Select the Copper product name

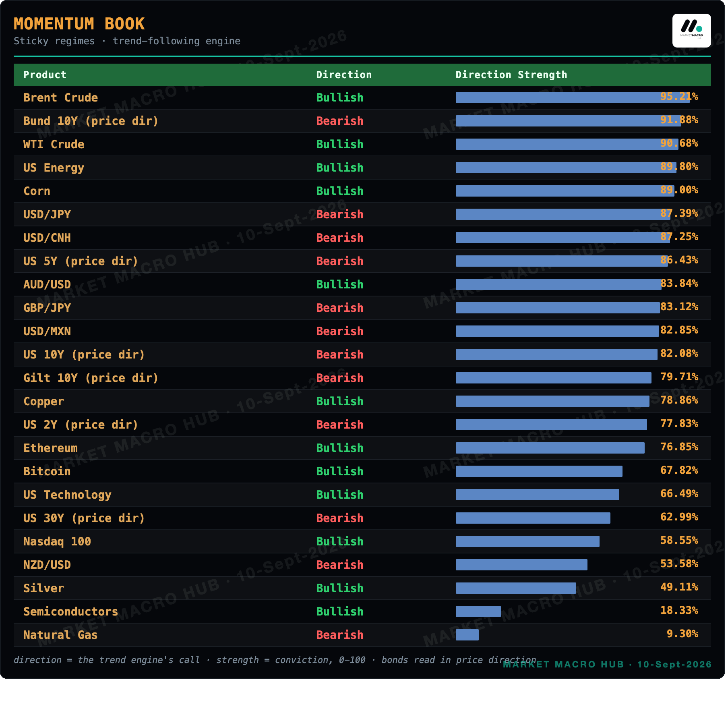[43, 401]
